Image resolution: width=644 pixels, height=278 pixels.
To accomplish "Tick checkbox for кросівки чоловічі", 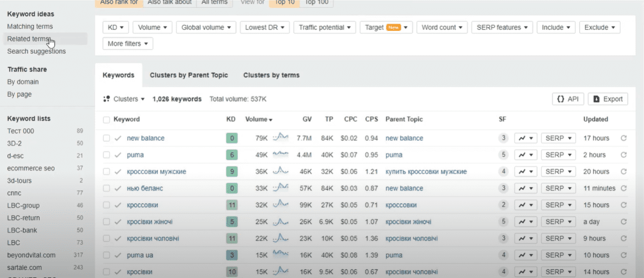I will click(x=107, y=239).
